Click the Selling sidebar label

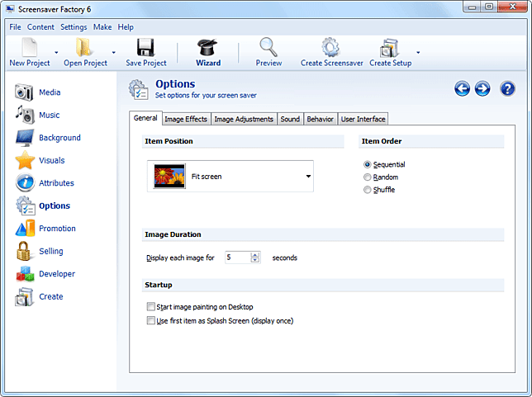51,251
